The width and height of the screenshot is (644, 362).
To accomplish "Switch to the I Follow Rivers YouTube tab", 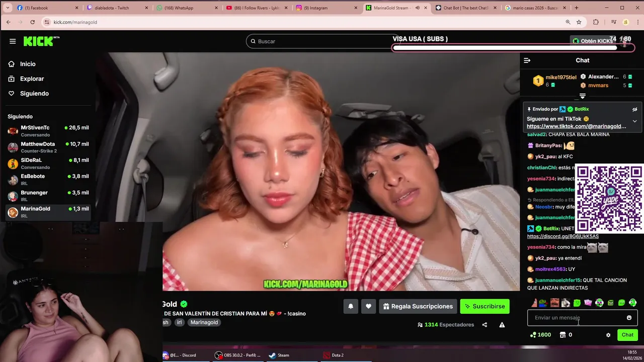I will [x=257, y=8].
